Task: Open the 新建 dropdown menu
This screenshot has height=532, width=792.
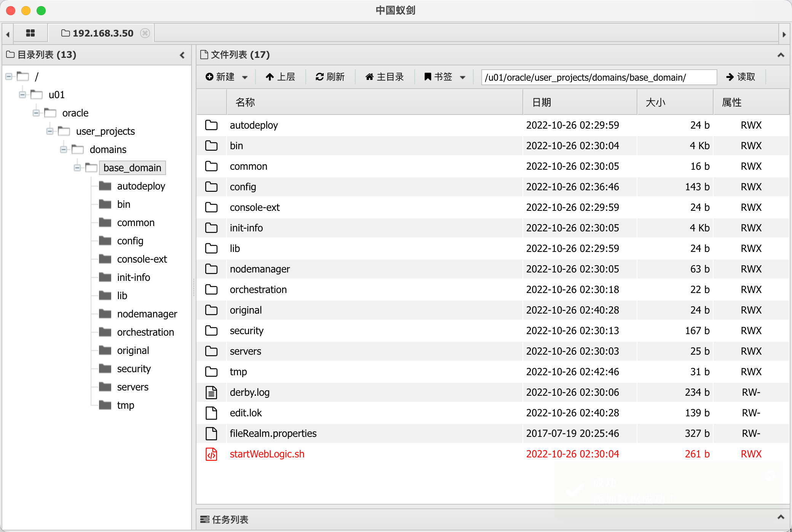Action: (227, 77)
